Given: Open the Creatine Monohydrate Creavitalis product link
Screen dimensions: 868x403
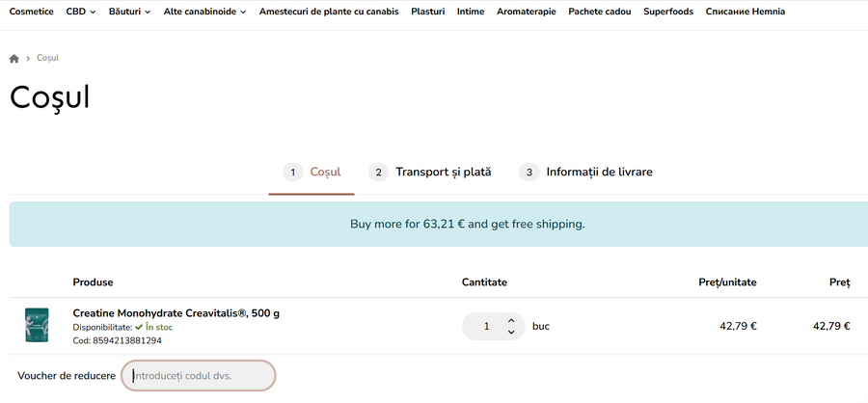Looking at the screenshot, I should [x=176, y=313].
